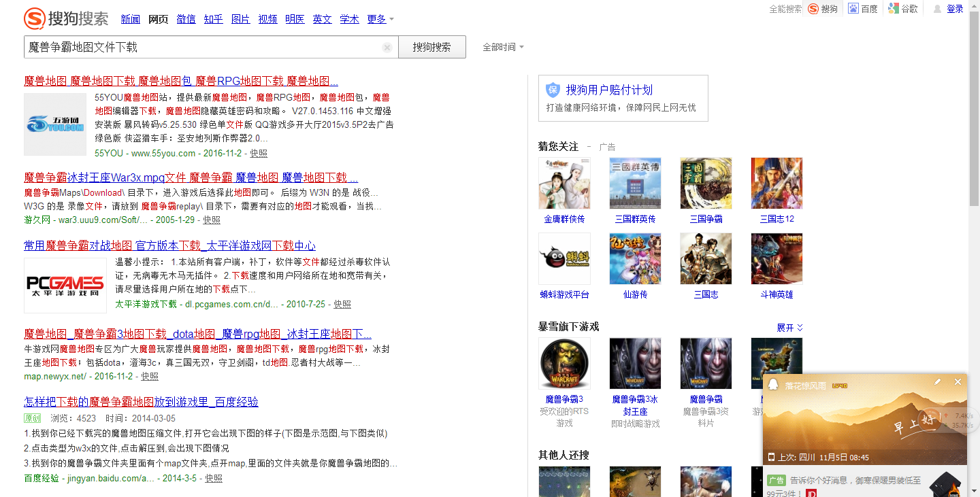Image resolution: width=980 pixels, height=497 pixels.
Task: Switch to the 视频 search tab
Action: [x=267, y=19]
